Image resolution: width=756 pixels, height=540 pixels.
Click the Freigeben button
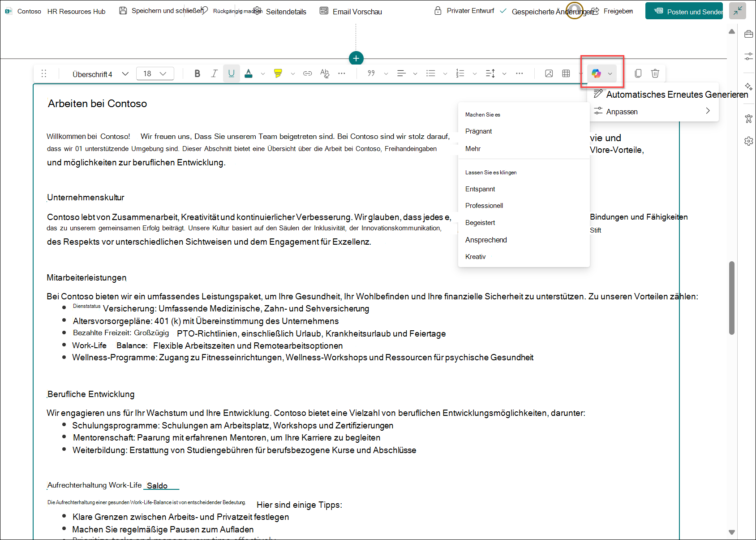[612, 11]
